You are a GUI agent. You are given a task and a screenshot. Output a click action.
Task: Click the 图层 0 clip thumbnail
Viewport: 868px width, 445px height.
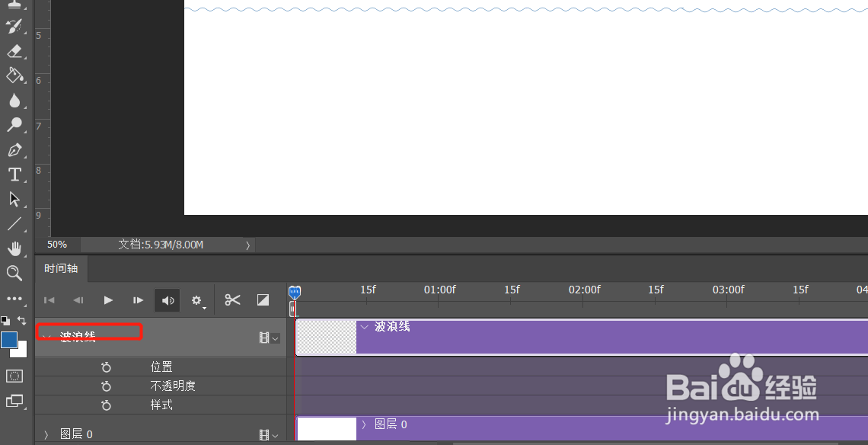click(327, 429)
